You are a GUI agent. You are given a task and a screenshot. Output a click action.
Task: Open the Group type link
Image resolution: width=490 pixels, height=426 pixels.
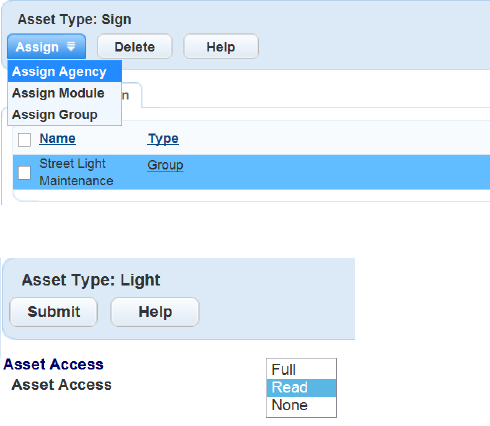(165, 165)
